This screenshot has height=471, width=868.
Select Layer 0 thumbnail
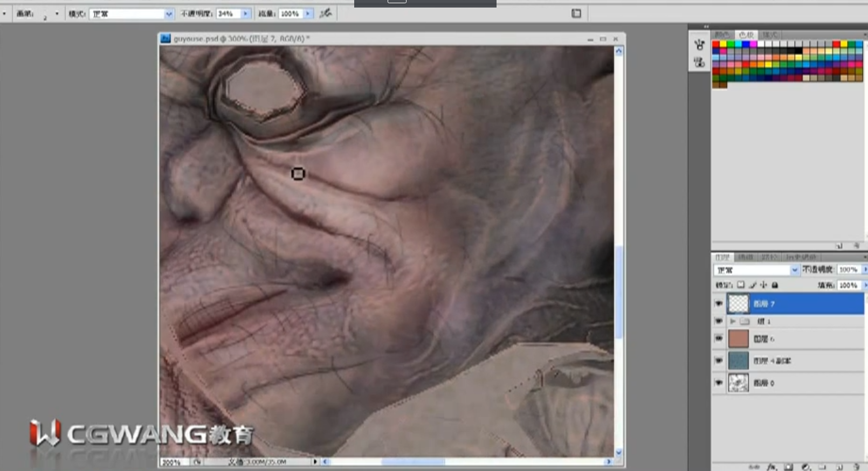(739, 383)
